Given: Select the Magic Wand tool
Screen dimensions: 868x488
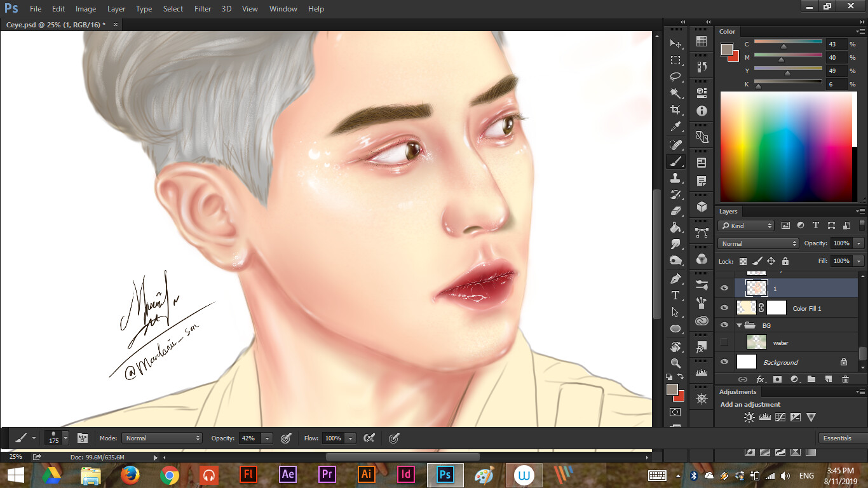Looking at the screenshot, I should point(675,93).
